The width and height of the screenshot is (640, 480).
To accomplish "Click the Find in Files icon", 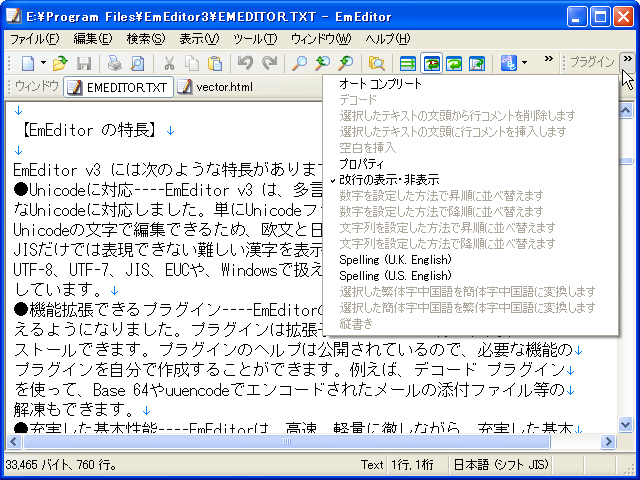I will click(377, 63).
